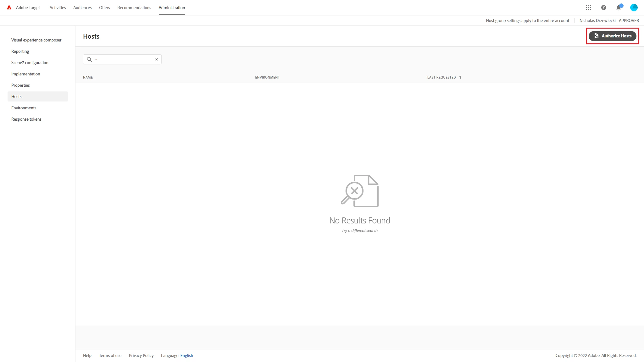Click the search magnifier icon
Screen dimensions: 644x362
tap(89, 59)
